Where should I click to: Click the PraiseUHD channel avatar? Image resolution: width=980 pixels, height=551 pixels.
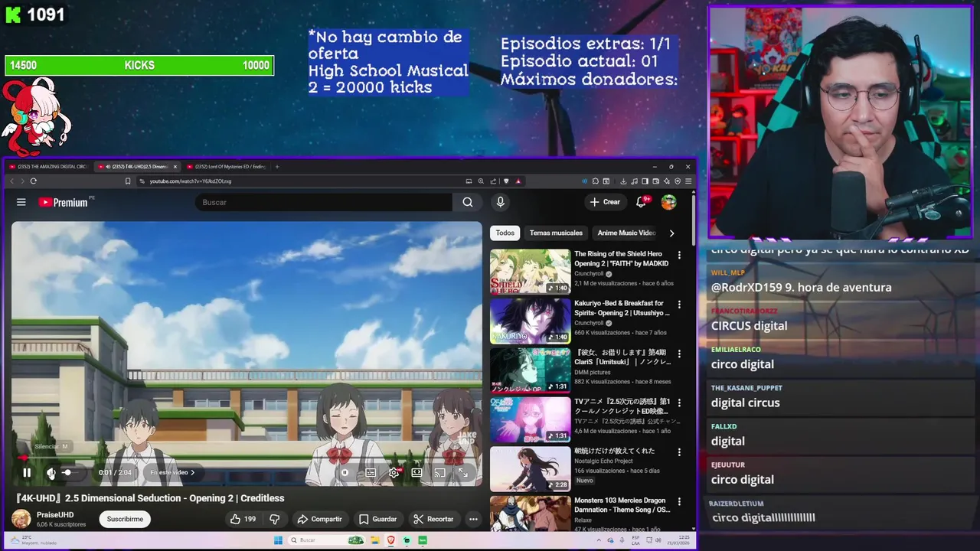(21, 519)
